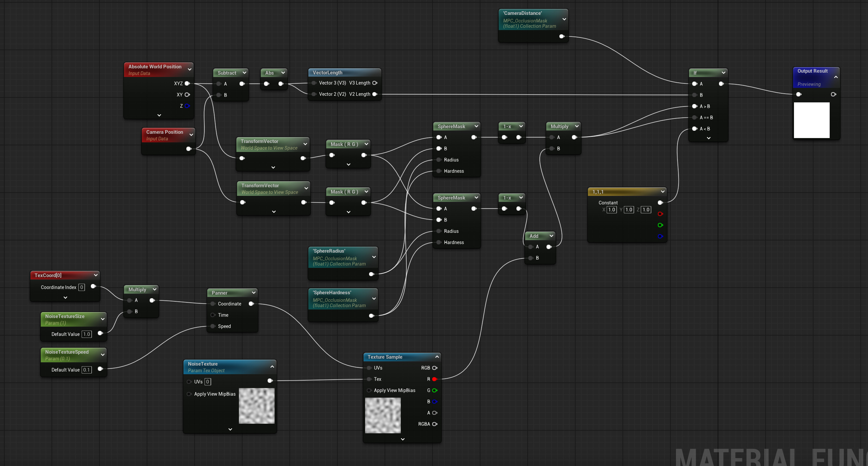The width and height of the screenshot is (868, 466).
Task: Toggle NoiseTexture Apply View MipBias pin
Action: coord(189,394)
